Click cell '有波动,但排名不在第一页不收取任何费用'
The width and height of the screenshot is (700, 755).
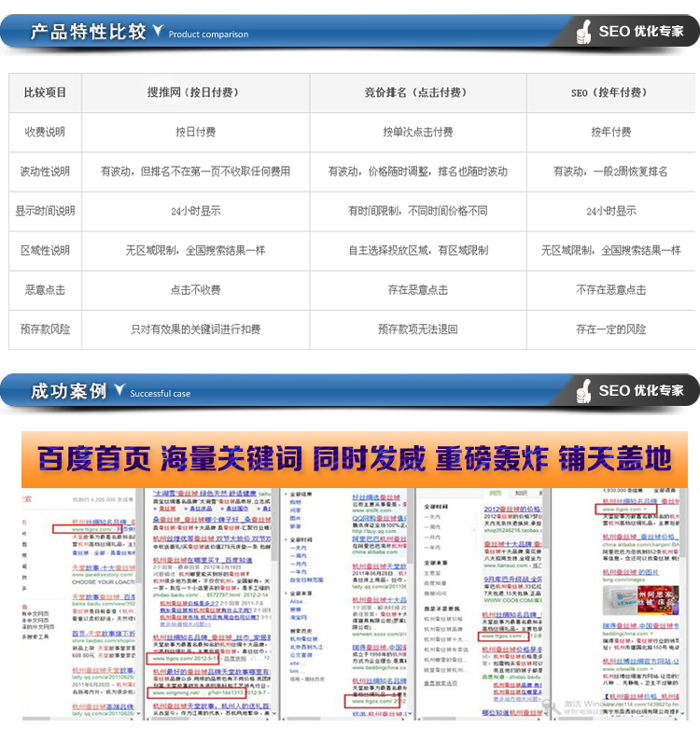[195, 172]
